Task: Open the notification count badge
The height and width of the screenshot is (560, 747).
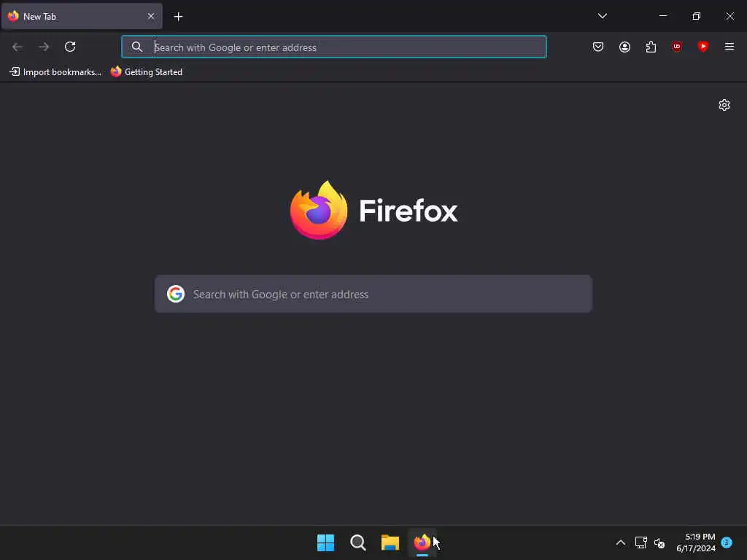Action: point(727,542)
